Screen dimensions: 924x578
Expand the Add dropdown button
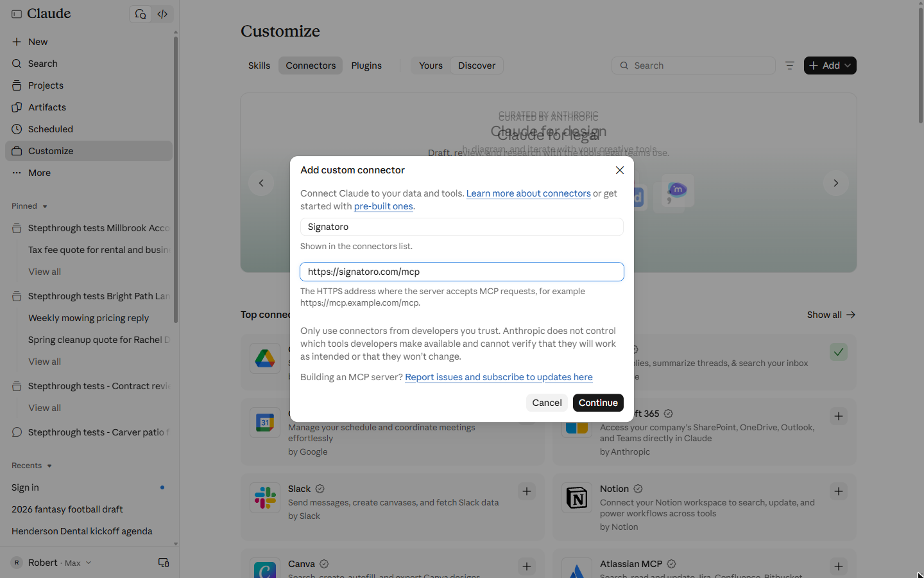click(x=830, y=66)
